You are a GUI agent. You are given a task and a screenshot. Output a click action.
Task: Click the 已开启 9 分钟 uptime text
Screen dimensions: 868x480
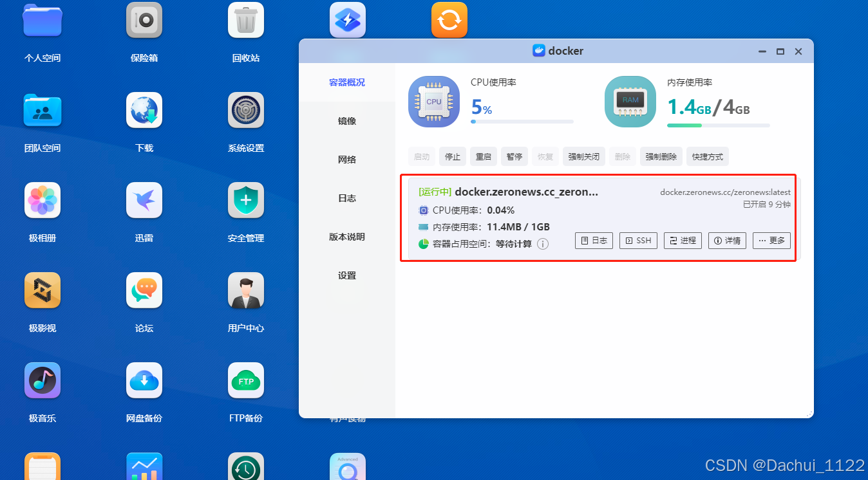tap(766, 204)
